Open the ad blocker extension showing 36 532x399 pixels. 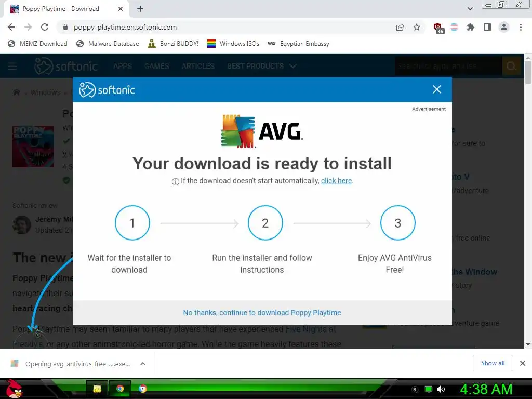438,28
